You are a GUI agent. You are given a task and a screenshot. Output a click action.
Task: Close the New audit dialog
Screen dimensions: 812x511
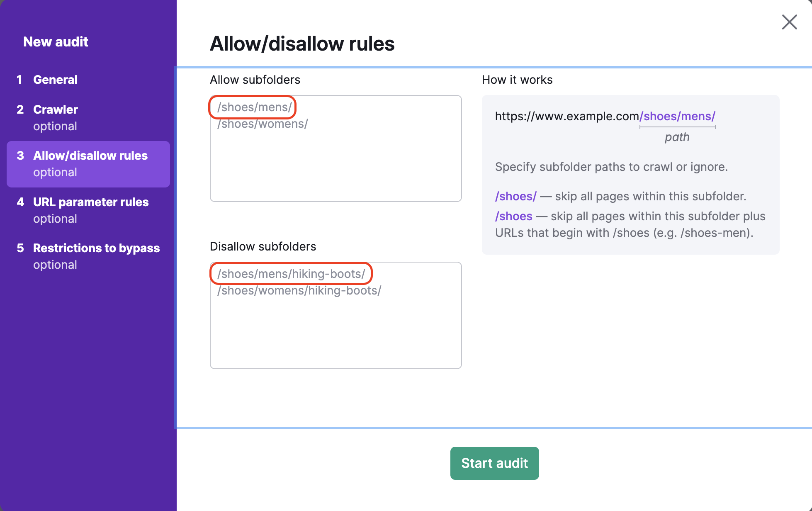coord(789,22)
